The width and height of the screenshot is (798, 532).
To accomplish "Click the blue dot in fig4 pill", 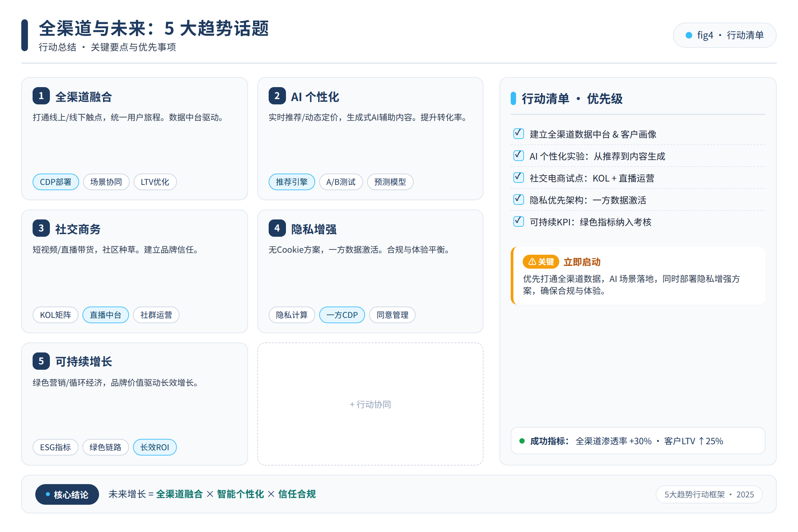I will (x=689, y=35).
